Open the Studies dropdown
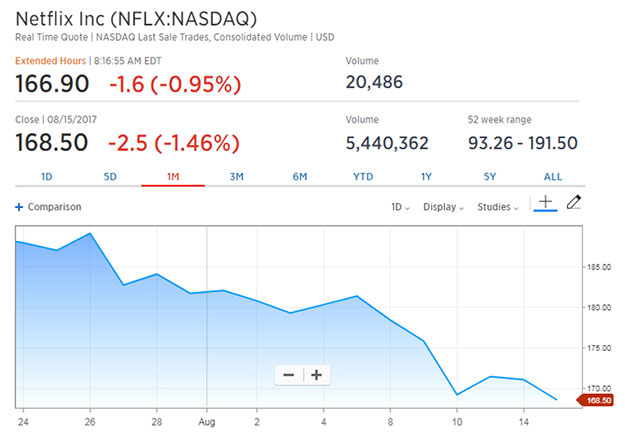 pyautogui.click(x=497, y=208)
